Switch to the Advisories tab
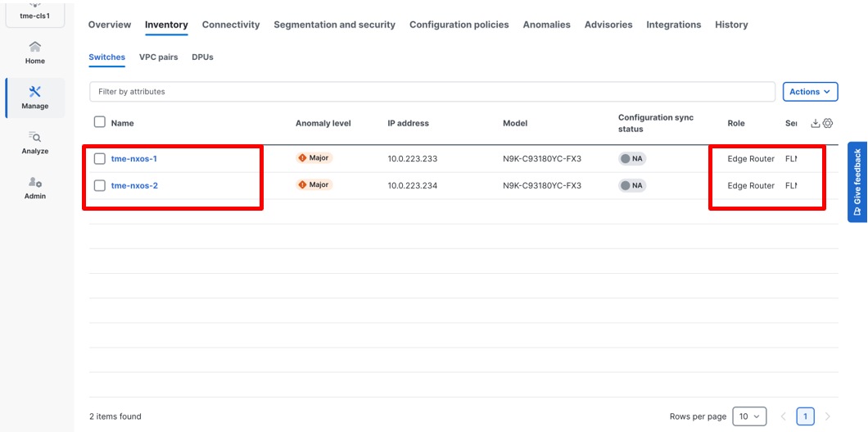This screenshot has height=432, width=868. (x=608, y=25)
